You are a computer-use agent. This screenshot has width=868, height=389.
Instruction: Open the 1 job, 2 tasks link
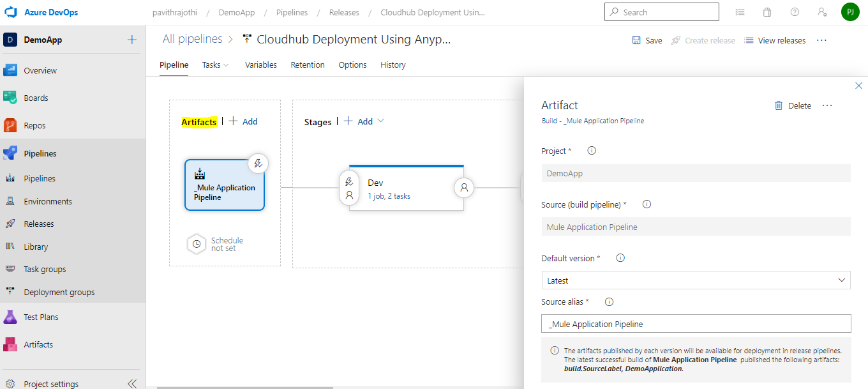(x=389, y=196)
